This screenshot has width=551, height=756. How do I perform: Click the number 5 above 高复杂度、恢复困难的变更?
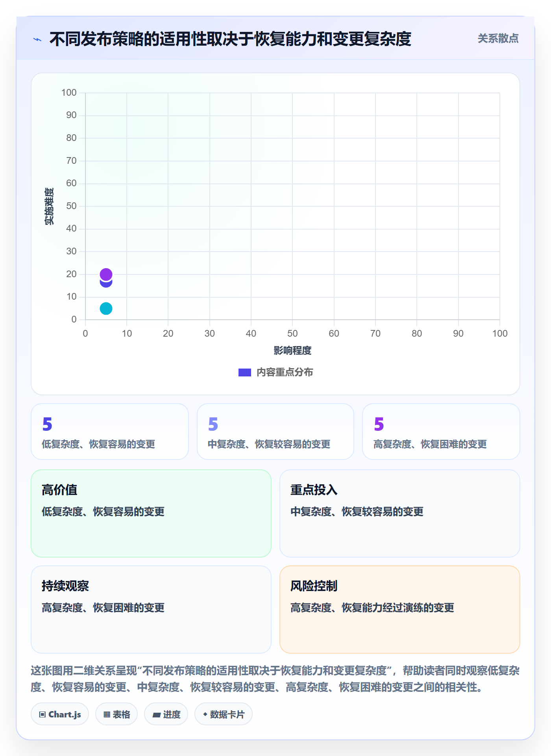click(x=379, y=424)
